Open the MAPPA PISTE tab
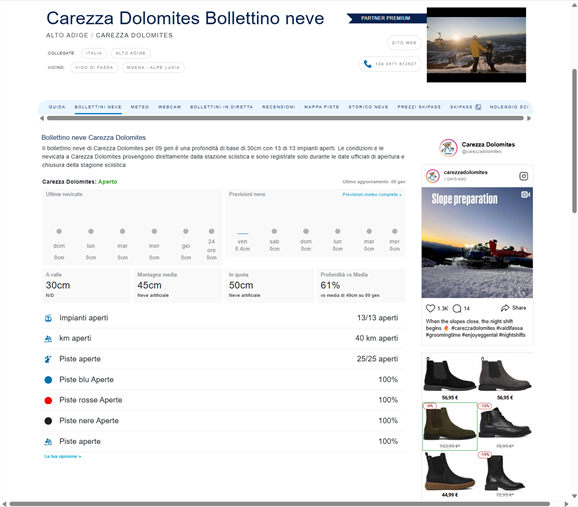The image size is (578, 507). tap(321, 107)
